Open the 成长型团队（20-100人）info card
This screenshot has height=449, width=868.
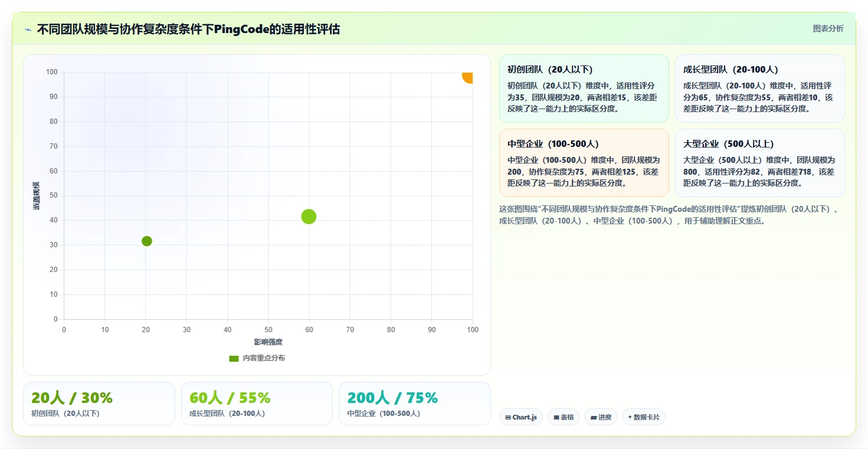[760, 89]
